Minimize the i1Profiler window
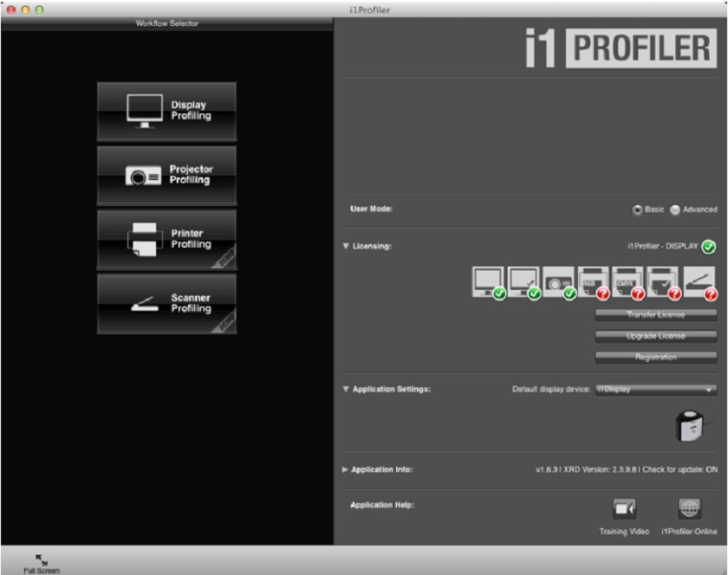Screen dimensions: 728x575 pyautogui.click(x=25, y=10)
